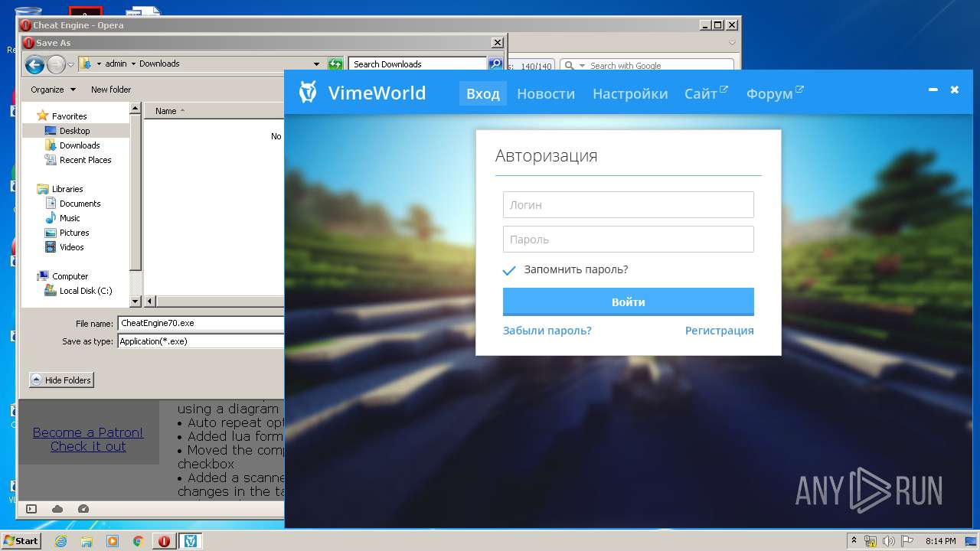Screen dimensions: 980x551
Task: Go back in the Save As dialog
Action: [34, 64]
